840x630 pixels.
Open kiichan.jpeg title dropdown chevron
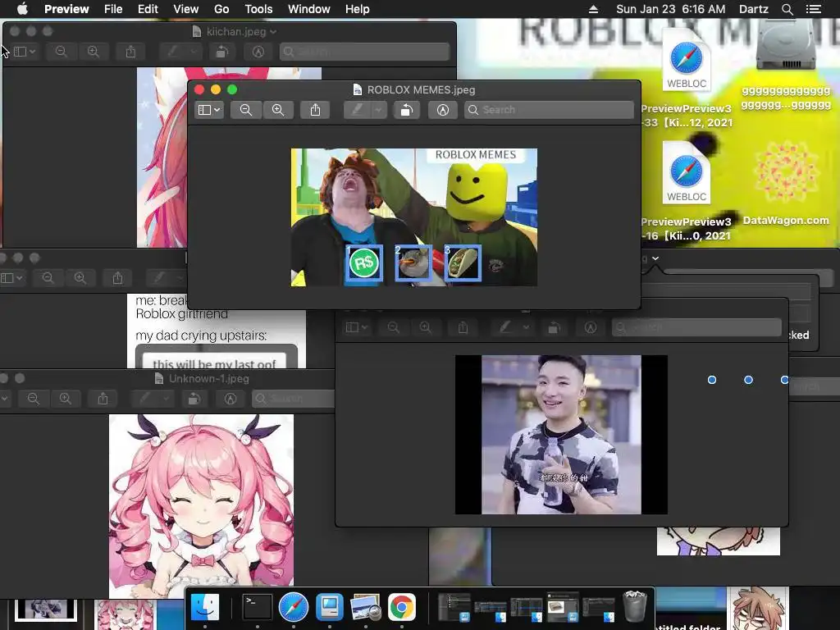[273, 32]
